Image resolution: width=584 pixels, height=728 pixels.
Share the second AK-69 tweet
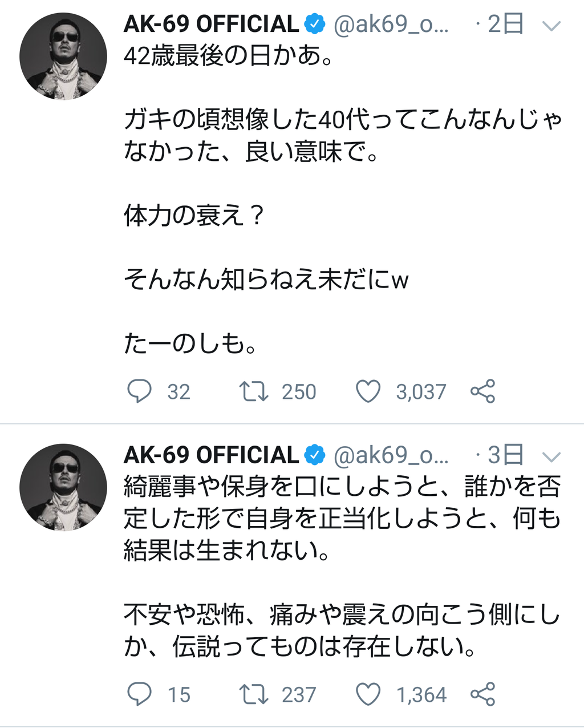click(482, 694)
